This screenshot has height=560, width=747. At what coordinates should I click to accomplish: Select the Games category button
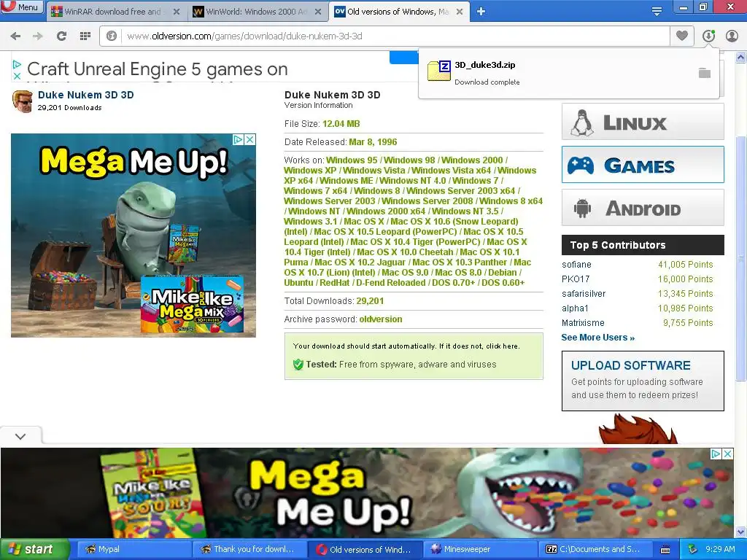pyautogui.click(x=643, y=165)
